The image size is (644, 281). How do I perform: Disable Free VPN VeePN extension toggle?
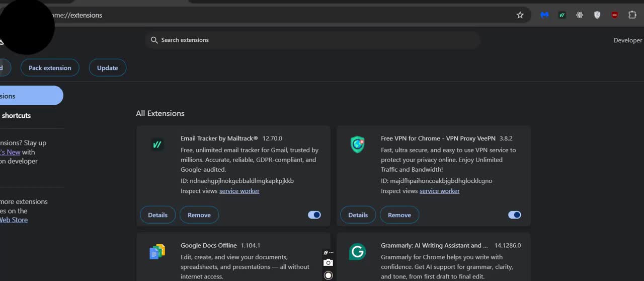coord(515,215)
